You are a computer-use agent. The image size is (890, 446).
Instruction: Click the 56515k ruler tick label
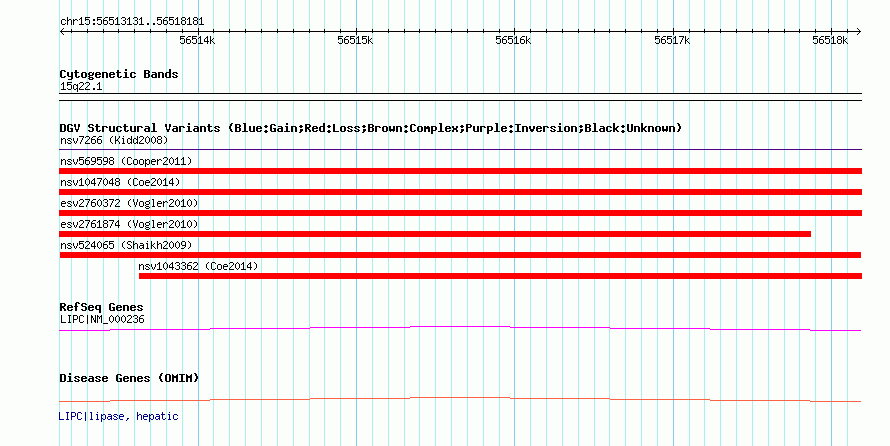coord(355,40)
